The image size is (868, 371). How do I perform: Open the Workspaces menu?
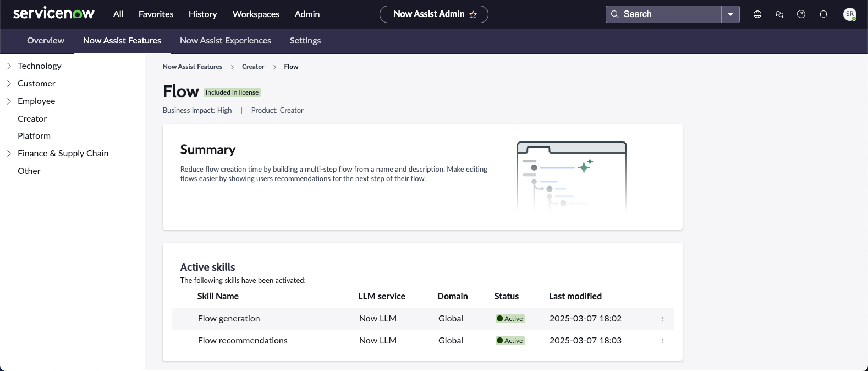pyautogui.click(x=256, y=14)
